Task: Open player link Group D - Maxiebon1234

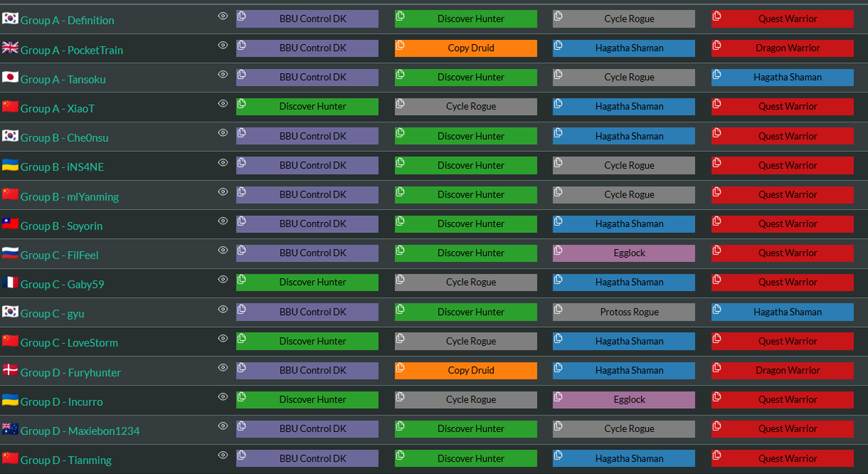Action: [80, 431]
